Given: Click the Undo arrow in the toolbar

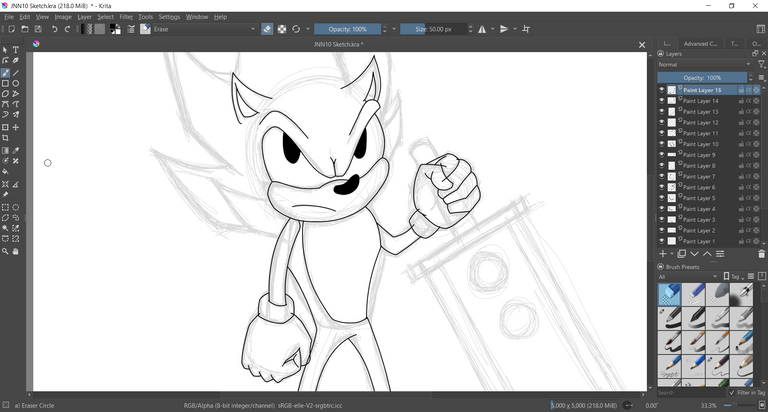Looking at the screenshot, I should (x=54, y=29).
